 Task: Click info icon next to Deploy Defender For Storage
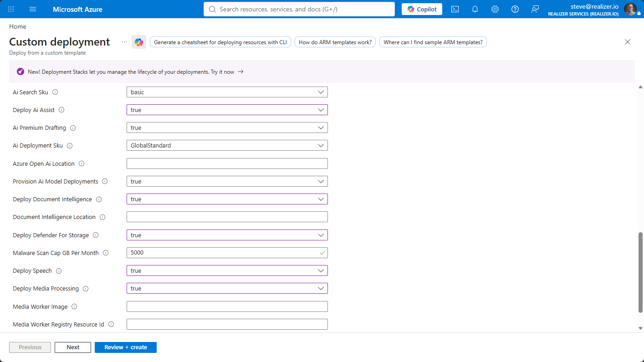pos(96,235)
